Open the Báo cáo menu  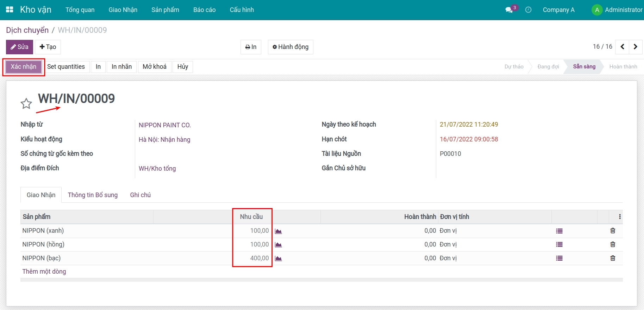pos(204,10)
